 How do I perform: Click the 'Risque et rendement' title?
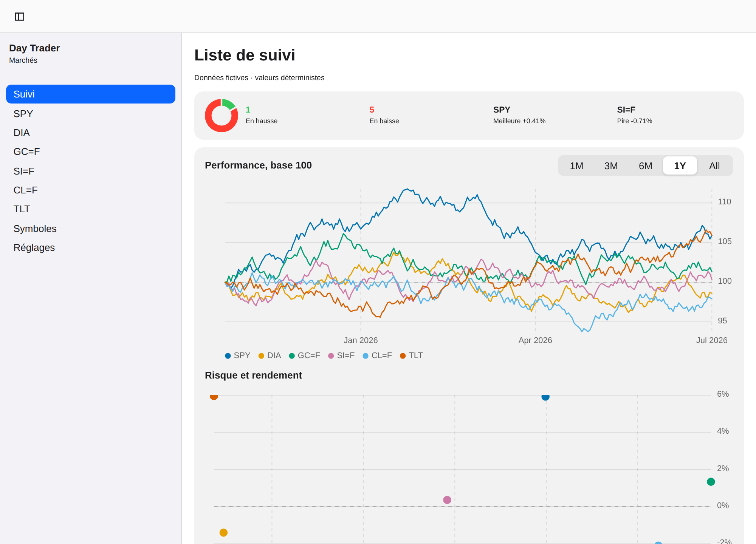[x=253, y=376]
